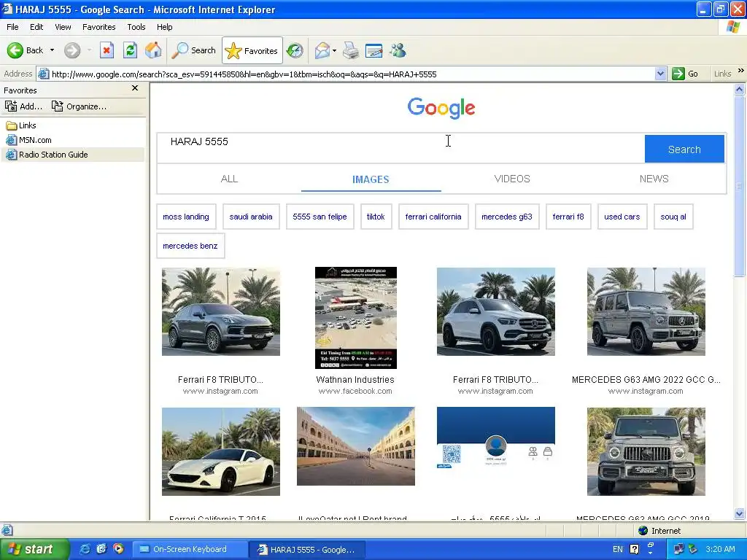Click the blue Search button
This screenshot has height=560, width=747.
[684, 149]
